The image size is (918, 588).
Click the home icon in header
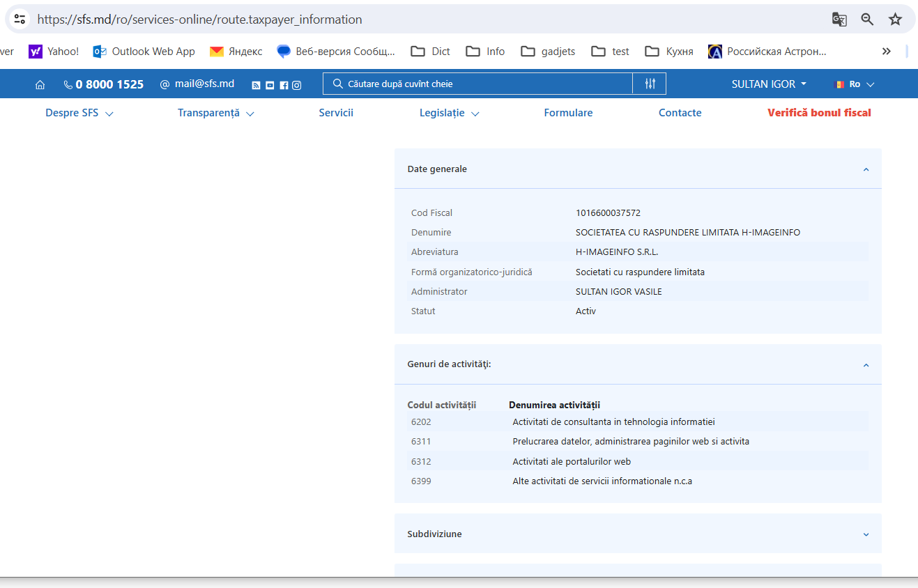(40, 84)
